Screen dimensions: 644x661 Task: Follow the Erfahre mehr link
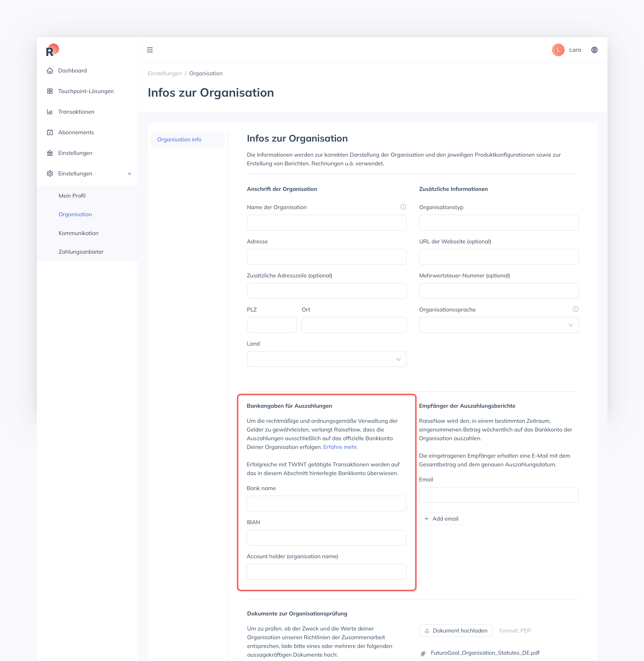click(x=341, y=447)
